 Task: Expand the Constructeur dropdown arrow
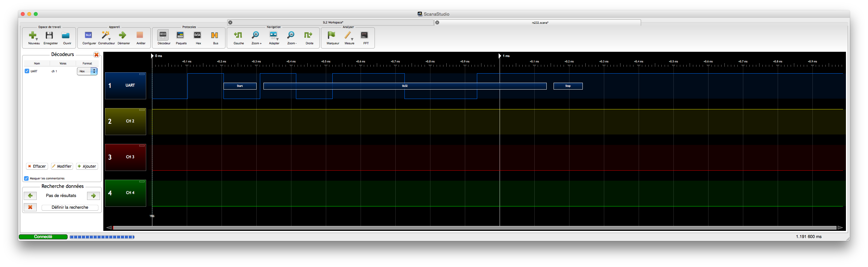click(x=110, y=39)
